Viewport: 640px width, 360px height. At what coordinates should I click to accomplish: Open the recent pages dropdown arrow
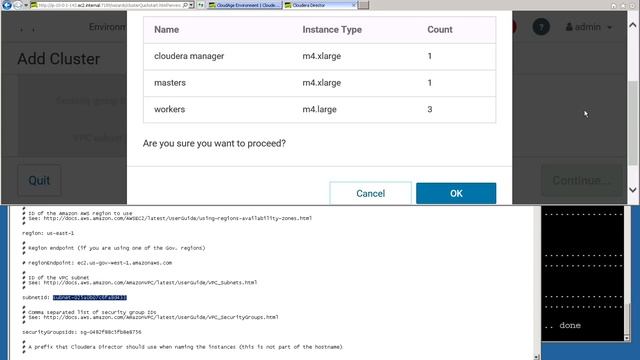pos(26,5)
